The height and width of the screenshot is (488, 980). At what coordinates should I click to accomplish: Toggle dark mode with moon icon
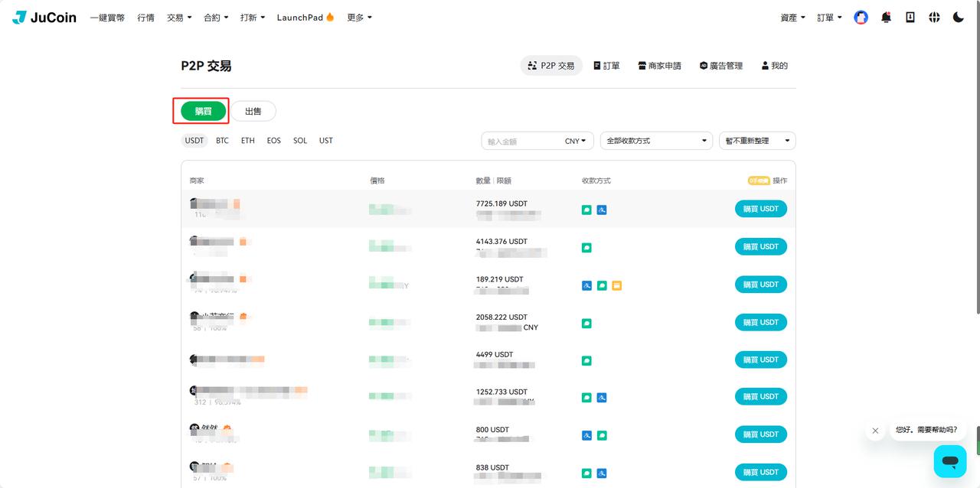click(959, 17)
